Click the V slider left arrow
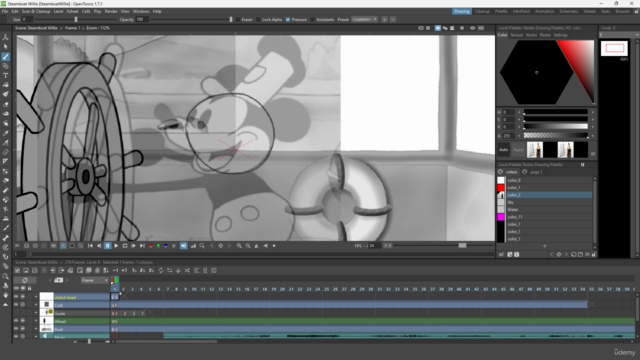The height and width of the screenshot is (360, 640). pos(519,127)
